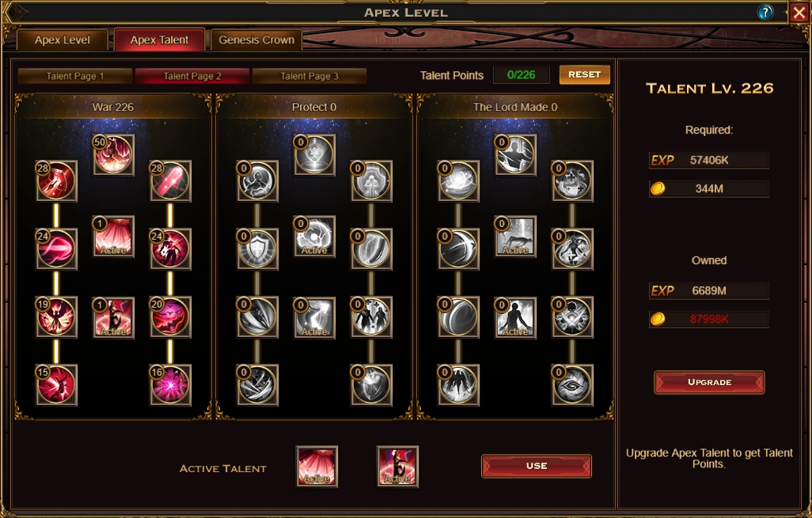Click the War talent with 20 points
This screenshot has height=518, width=812.
click(170, 317)
